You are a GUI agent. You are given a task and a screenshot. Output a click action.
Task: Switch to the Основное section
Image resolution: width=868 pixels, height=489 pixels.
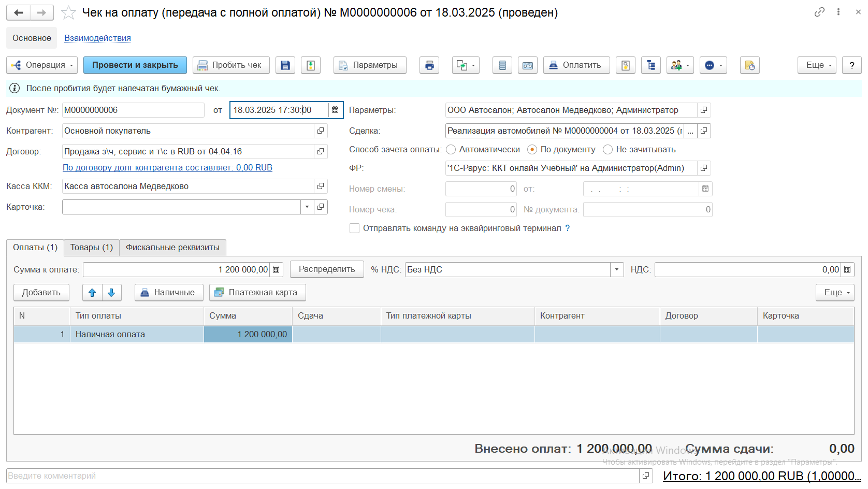(32, 38)
